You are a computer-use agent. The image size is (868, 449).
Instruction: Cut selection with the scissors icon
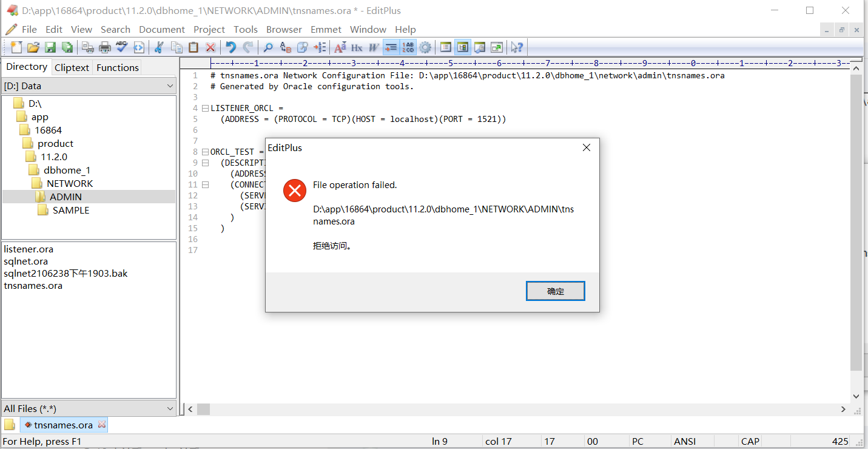click(x=159, y=47)
